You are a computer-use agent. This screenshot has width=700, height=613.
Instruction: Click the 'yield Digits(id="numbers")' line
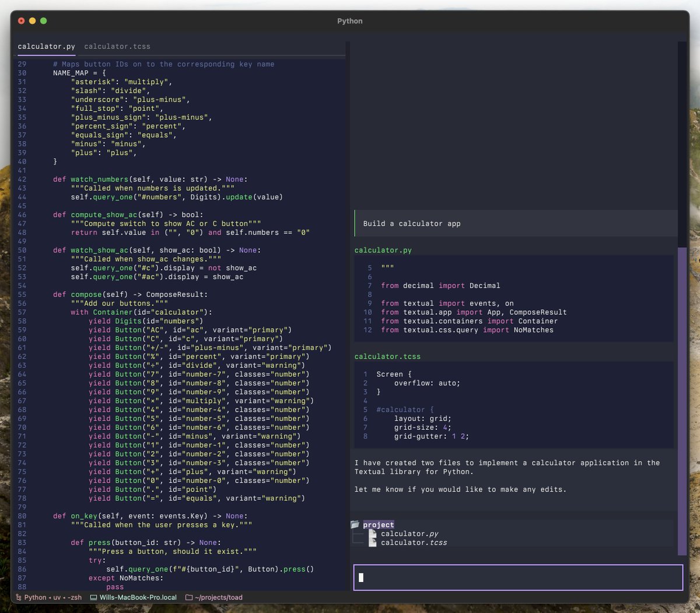pyautogui.click(x=146, y=321)
